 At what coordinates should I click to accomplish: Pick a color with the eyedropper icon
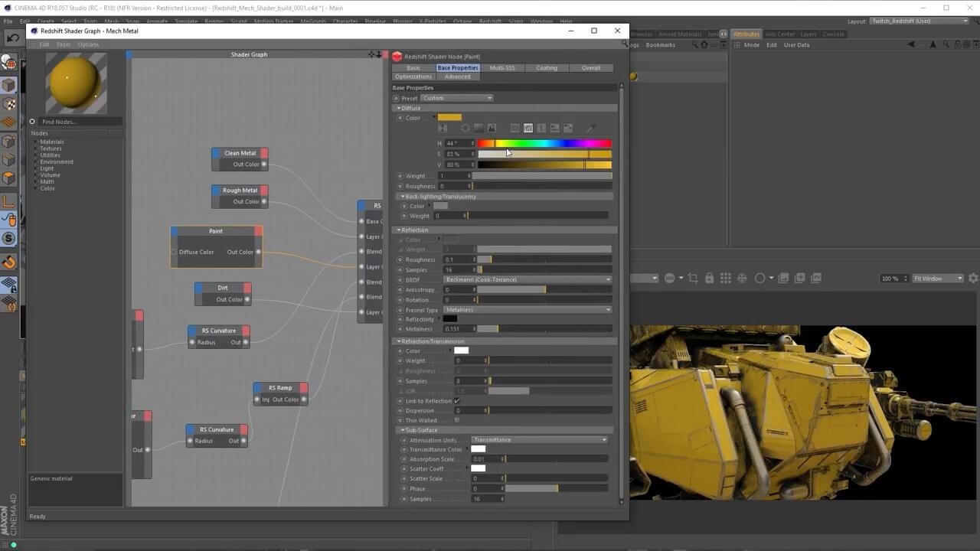[590, 128]
